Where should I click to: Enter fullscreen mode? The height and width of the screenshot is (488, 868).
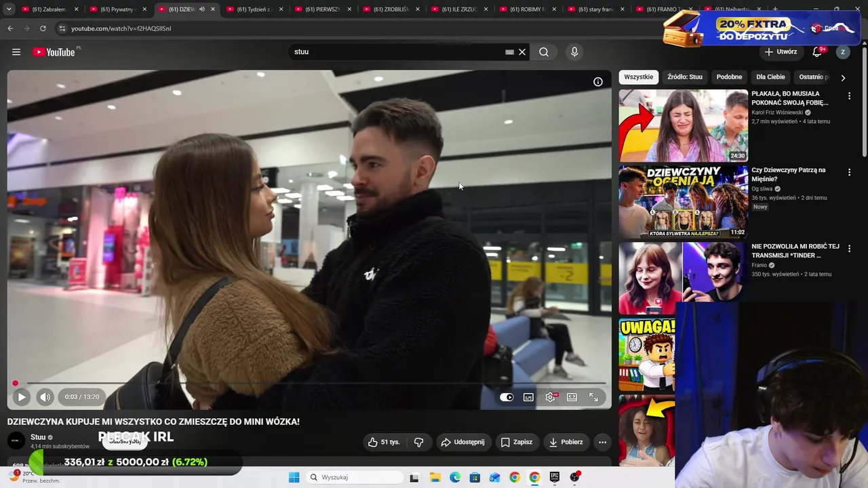593,397
